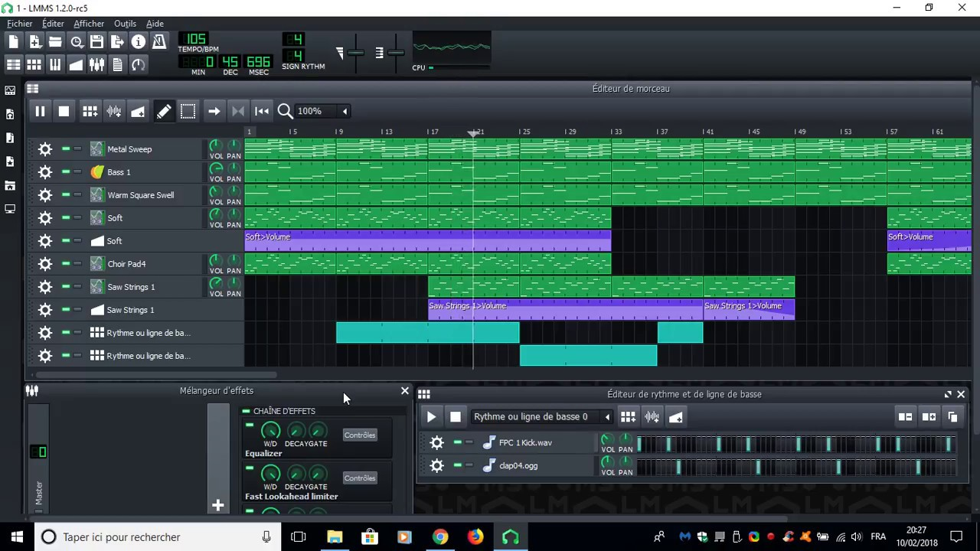Open the Afficher menu
980x551 pixels.
click(x=89, y=24)
